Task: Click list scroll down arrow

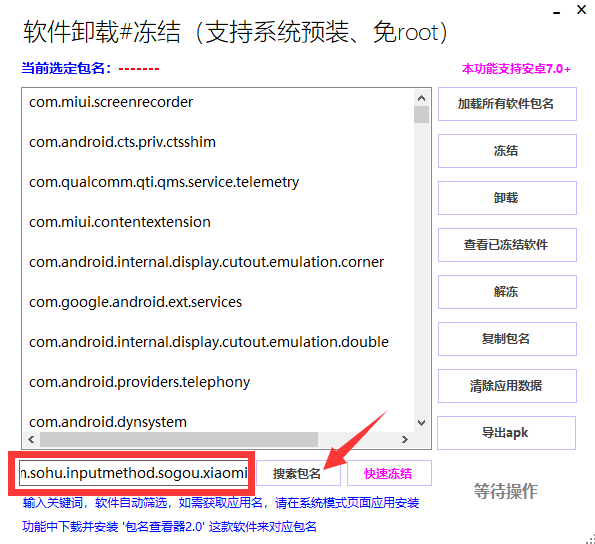Action: 421,423
